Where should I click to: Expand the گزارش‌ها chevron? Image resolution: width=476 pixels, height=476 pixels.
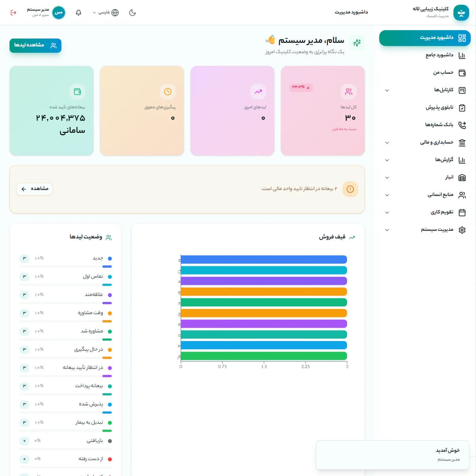coord(387,160)
